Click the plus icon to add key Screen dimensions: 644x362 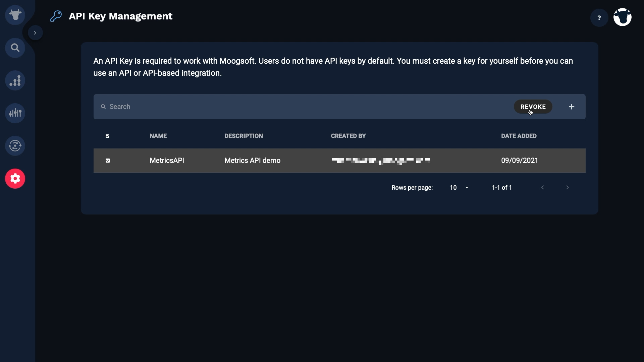[x=572, y=107]
